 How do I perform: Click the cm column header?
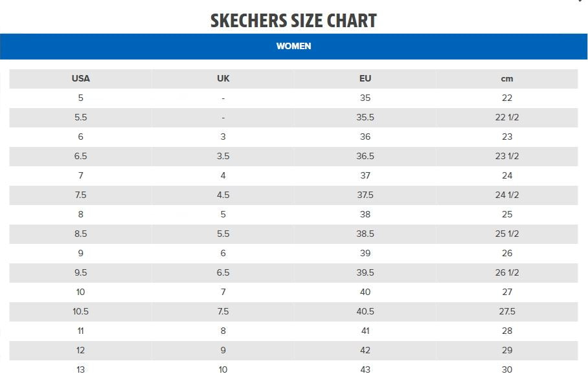click(x=507, y=78)
